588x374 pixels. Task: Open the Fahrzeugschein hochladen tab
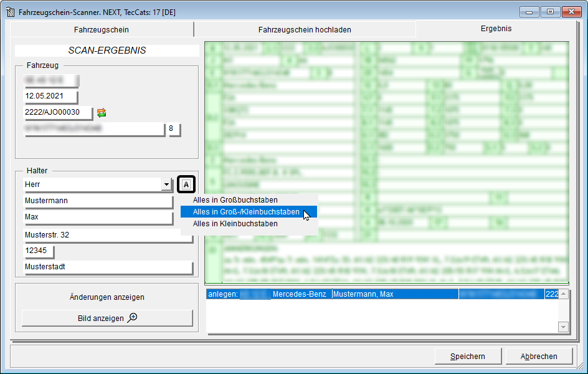click(305, 30)
